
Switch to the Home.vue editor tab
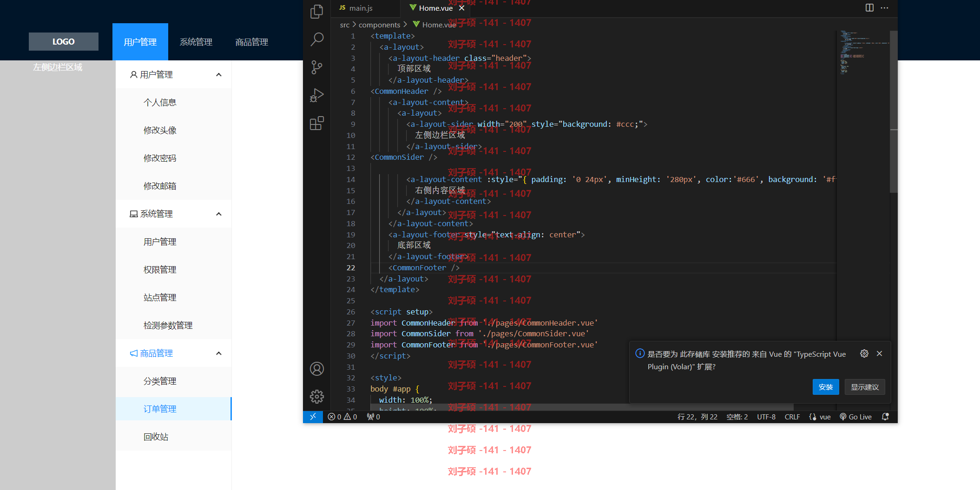click(x=436, y=8)
